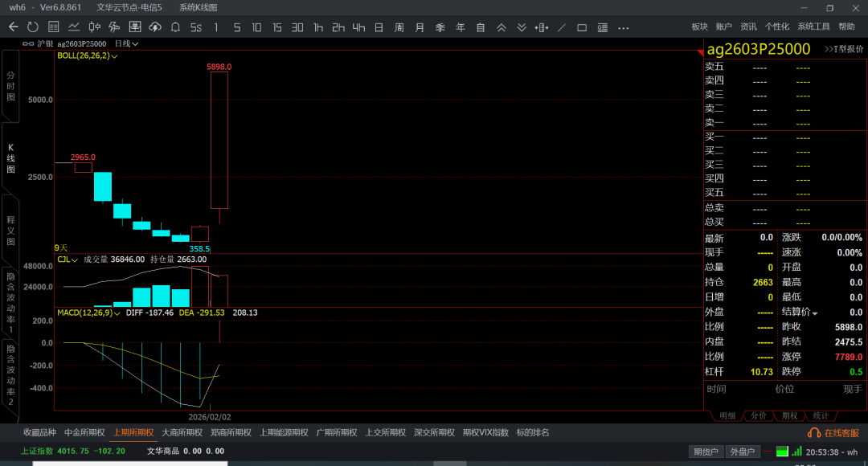Expand the MACD(12,26,9) indicator dropdown
868x466 pixels.
(x=88, y=313)
